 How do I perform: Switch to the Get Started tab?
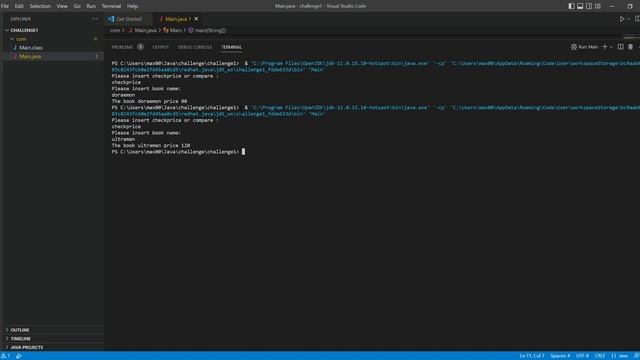pos(128,19)
